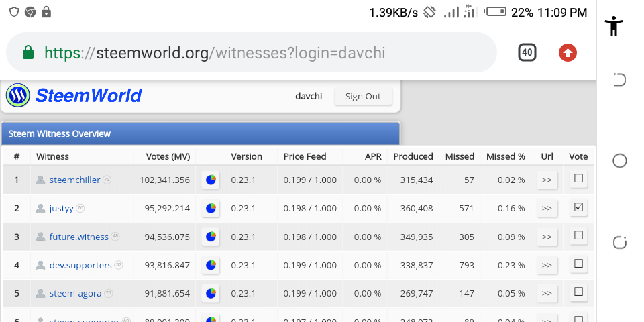Click the Sign Out button
This screenshot has height=322, width=644.
(x=363, y=96)
